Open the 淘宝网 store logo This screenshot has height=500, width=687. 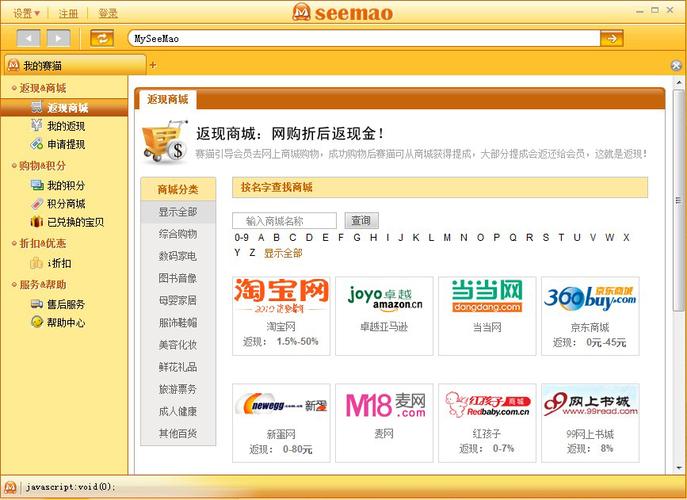tap(281, 296)
